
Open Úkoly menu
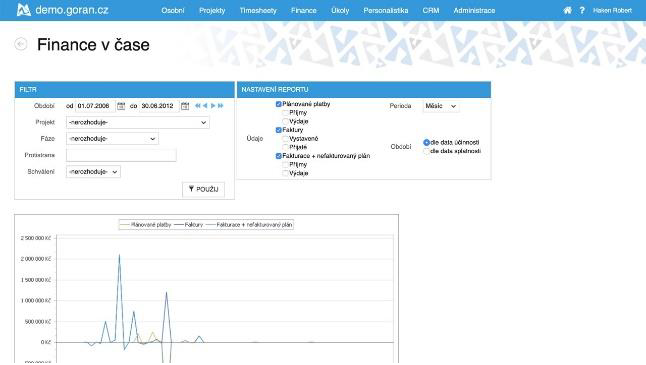coord(340,11)
